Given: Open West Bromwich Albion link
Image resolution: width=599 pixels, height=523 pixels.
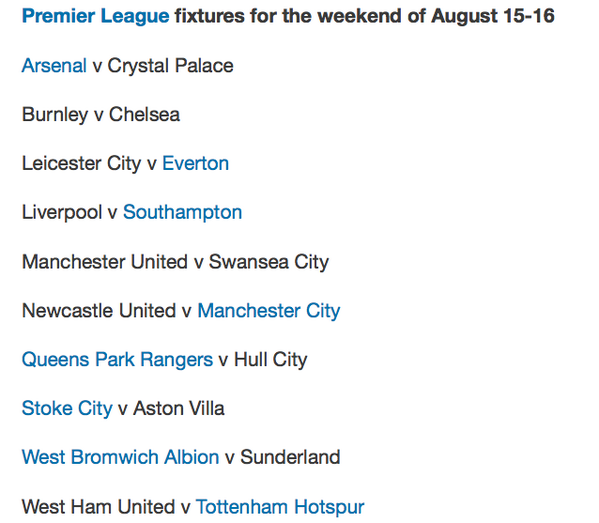Looking at the screenshot, I should click(120, 457).
